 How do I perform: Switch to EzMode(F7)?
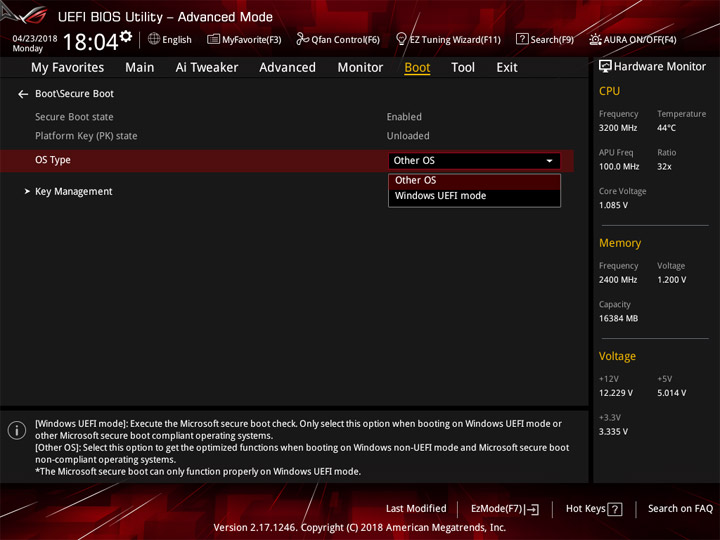point(505,509)
